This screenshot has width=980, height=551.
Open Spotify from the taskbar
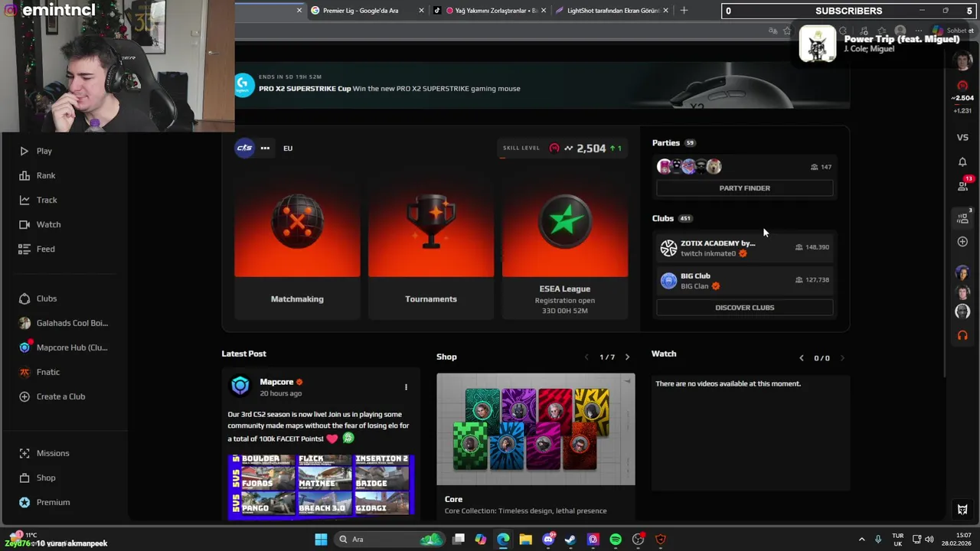pyautogui.click(x=616, y=540)
